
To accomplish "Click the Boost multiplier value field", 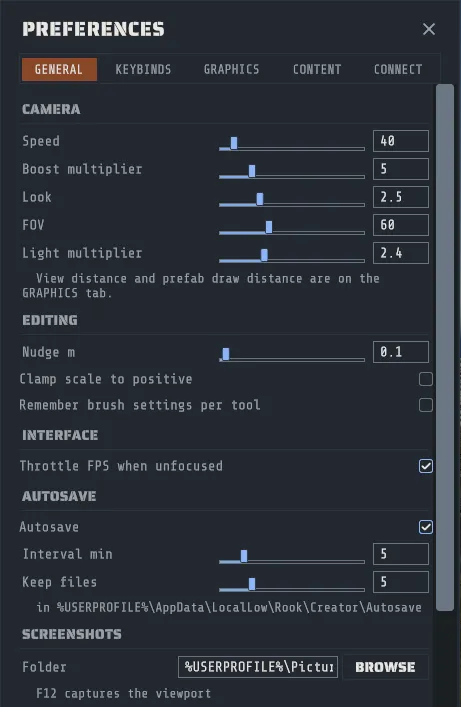I will point(401,169).
